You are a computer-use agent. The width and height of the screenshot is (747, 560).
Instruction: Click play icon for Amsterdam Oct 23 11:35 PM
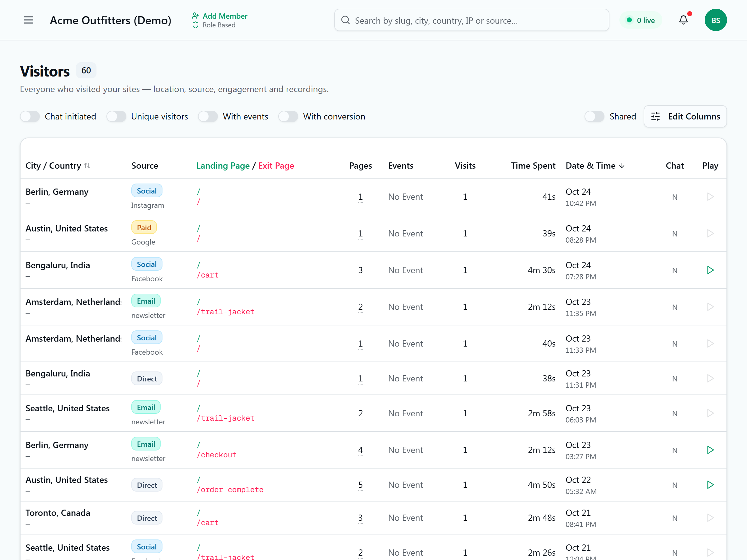[710, 307]
